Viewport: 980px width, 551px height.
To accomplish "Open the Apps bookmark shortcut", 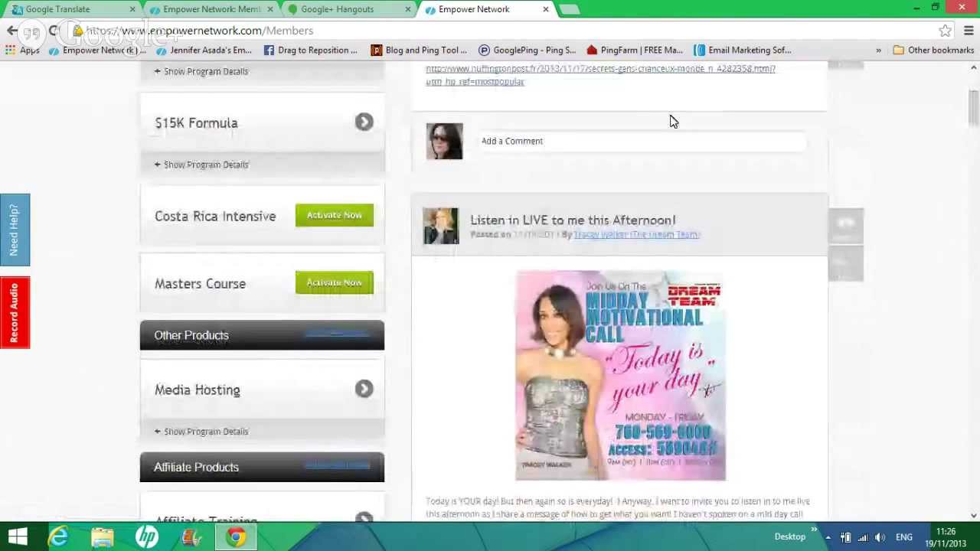I will pyautogui.click(x=22, y=51).
